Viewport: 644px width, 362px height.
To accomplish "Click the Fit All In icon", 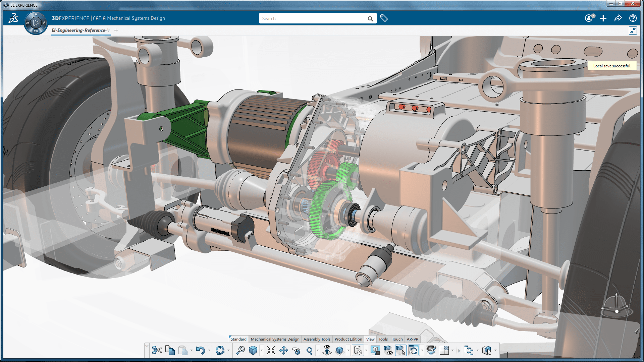I will pos(271,350).
